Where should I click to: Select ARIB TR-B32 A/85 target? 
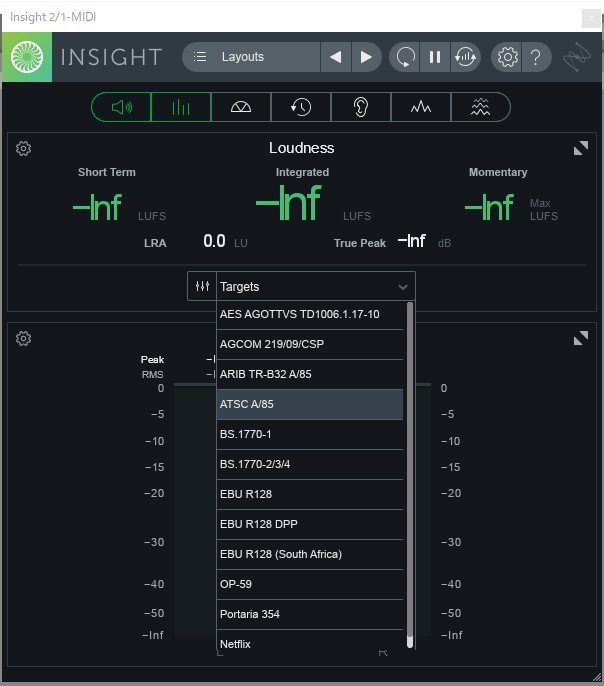point(310,374)
